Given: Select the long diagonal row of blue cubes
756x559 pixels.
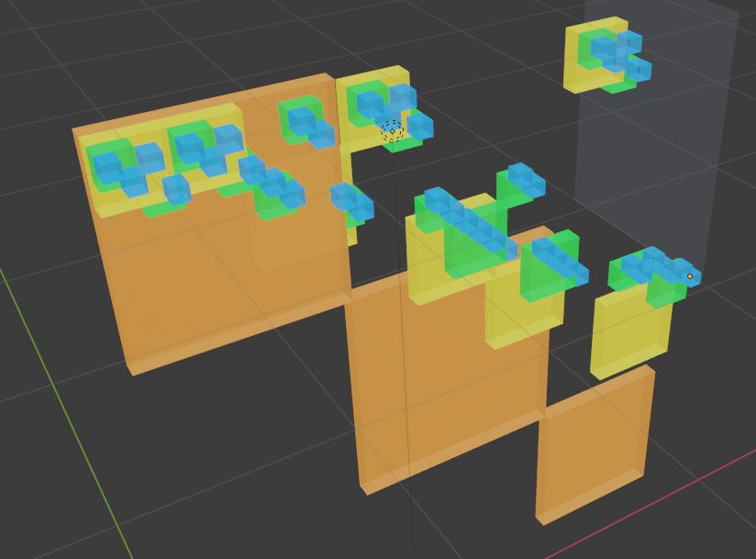Looking at the screenshot, I should click(470, 223).
